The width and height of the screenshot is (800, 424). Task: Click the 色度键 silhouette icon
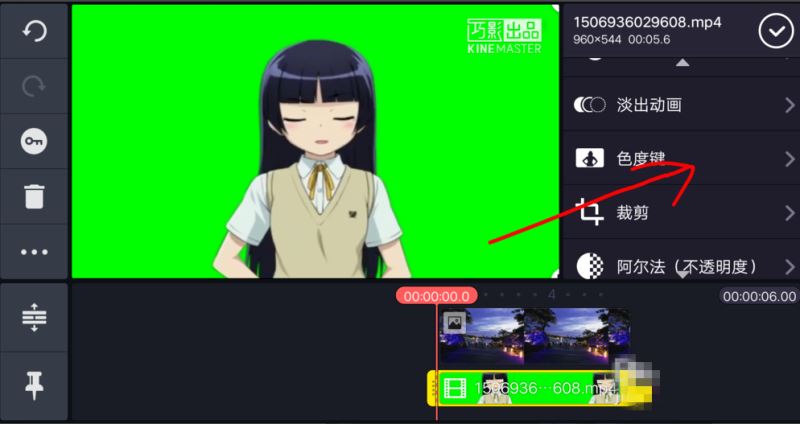click(590, 158)
